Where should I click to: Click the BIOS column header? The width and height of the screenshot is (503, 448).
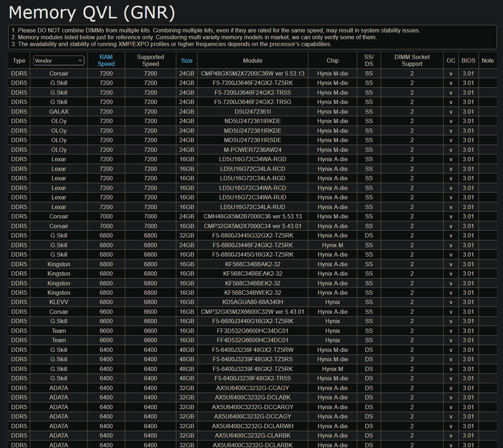point(468,60)
